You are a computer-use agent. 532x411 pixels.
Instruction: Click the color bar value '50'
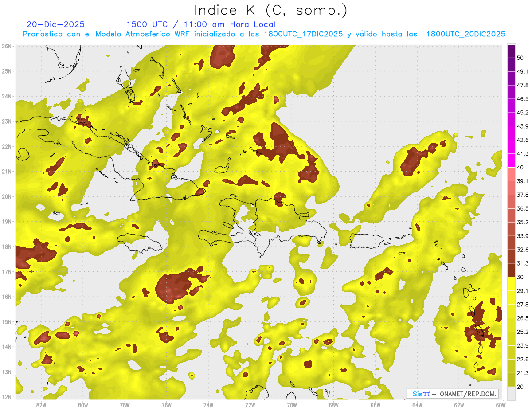(520, 58)
